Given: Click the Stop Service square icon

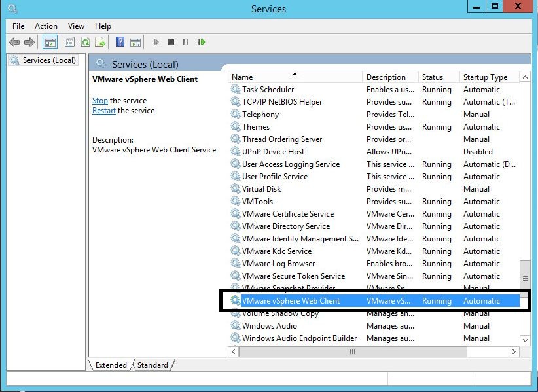Looking at the screenshot, I should click(x=171, y=43).
